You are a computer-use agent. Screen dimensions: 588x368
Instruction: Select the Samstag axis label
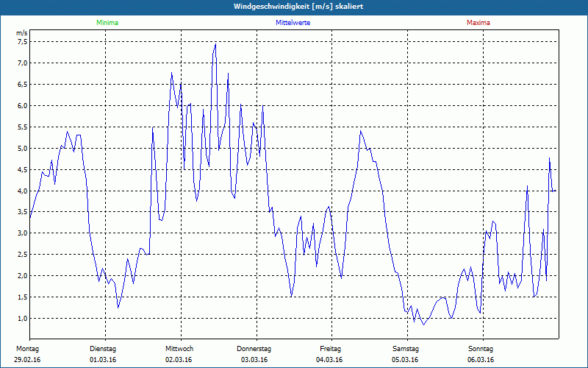click(406, 349)
